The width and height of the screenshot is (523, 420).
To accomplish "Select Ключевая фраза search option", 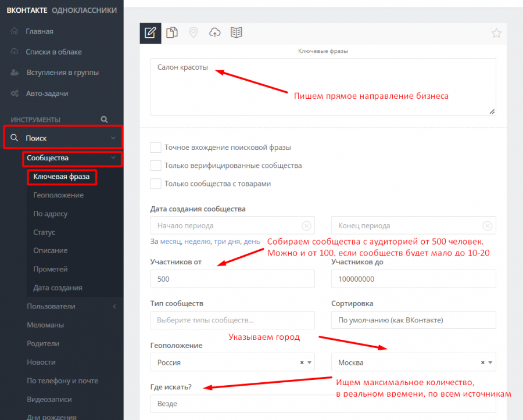I will [x=62, y=177].
